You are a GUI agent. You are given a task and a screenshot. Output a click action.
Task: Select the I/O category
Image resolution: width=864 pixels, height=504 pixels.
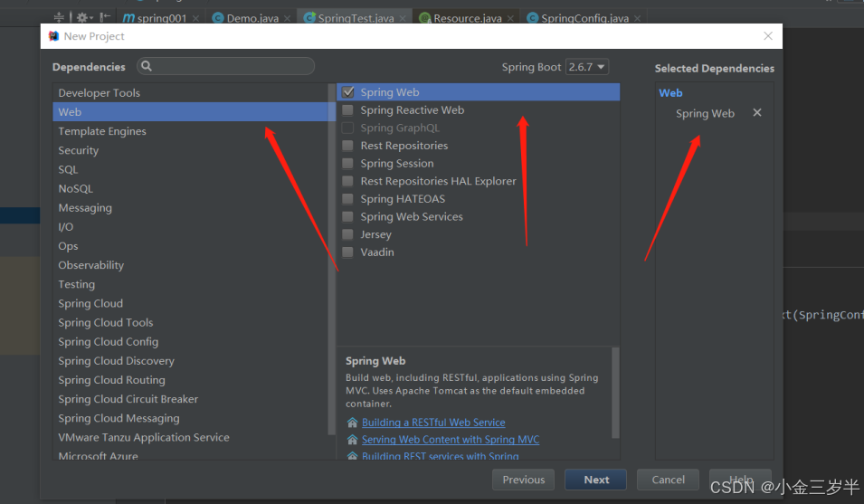click(190, 227)
